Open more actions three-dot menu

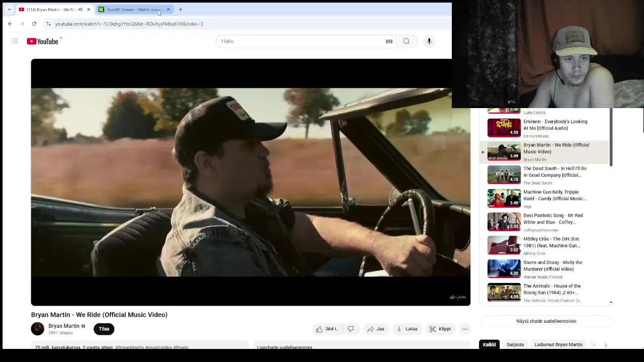[x=465, y=329]
